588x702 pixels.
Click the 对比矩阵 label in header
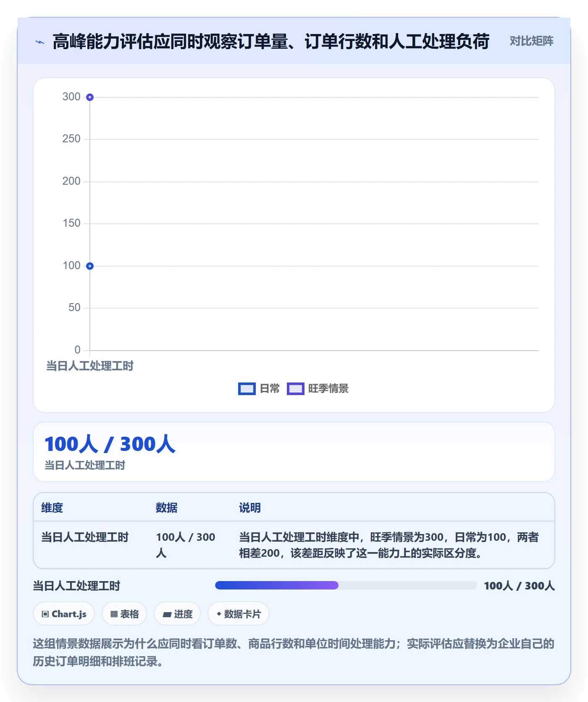[531, 41]
